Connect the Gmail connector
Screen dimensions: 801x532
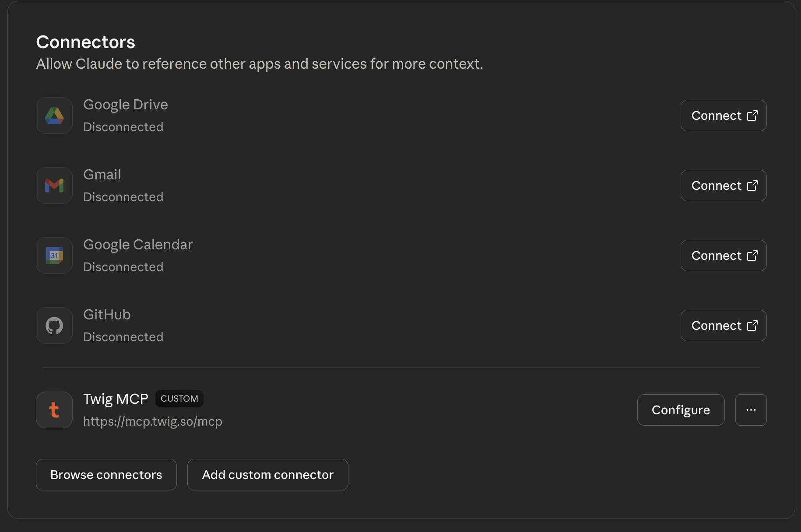723,185
